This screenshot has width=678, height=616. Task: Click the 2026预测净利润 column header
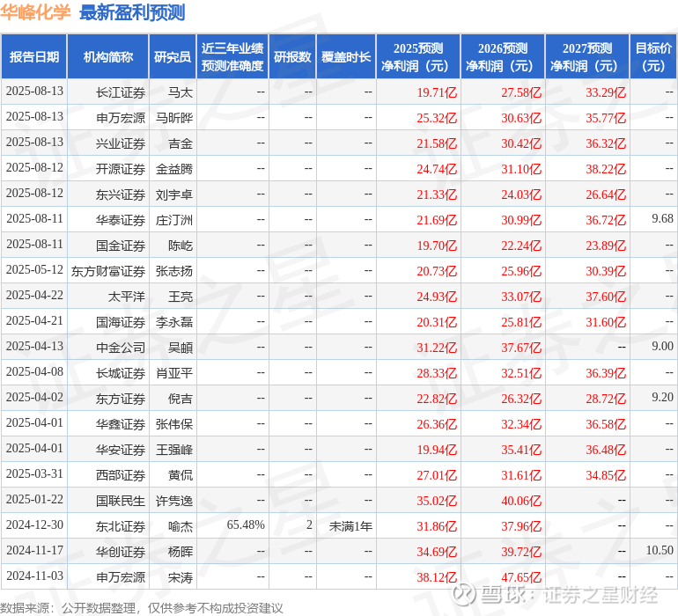(x=503, y=56)
